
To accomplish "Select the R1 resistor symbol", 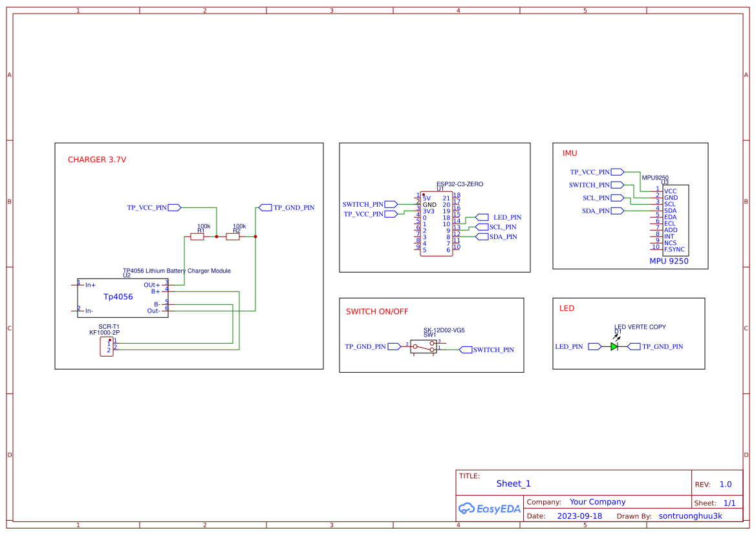I will (x=197, y=237).
